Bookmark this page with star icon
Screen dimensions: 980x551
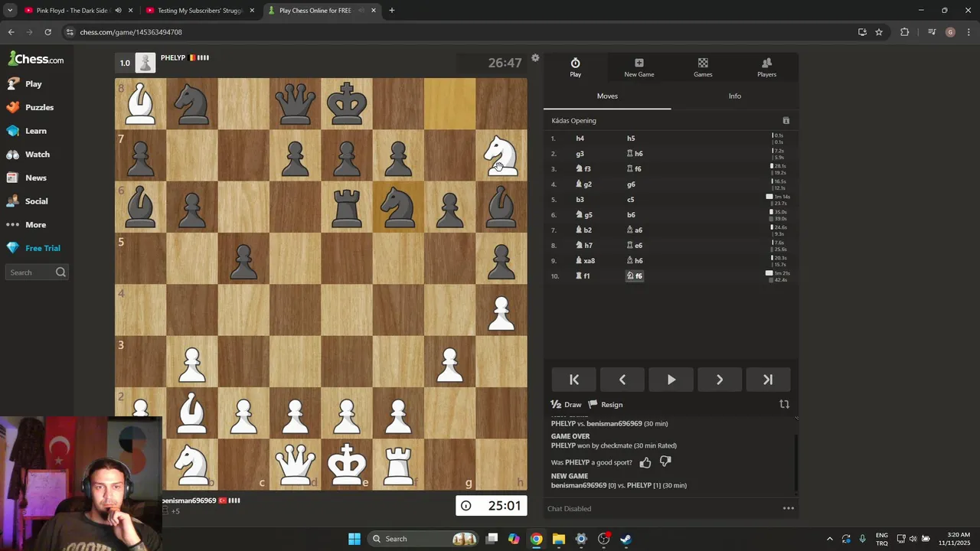(879, 32)
